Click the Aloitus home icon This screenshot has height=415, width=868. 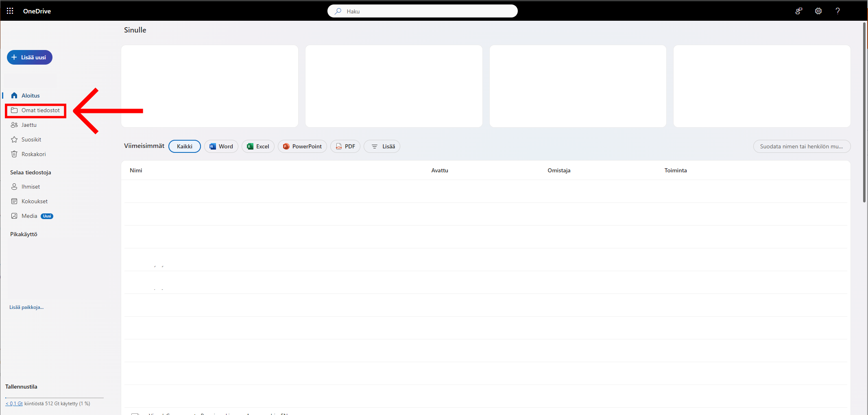(x=14, y=96)
